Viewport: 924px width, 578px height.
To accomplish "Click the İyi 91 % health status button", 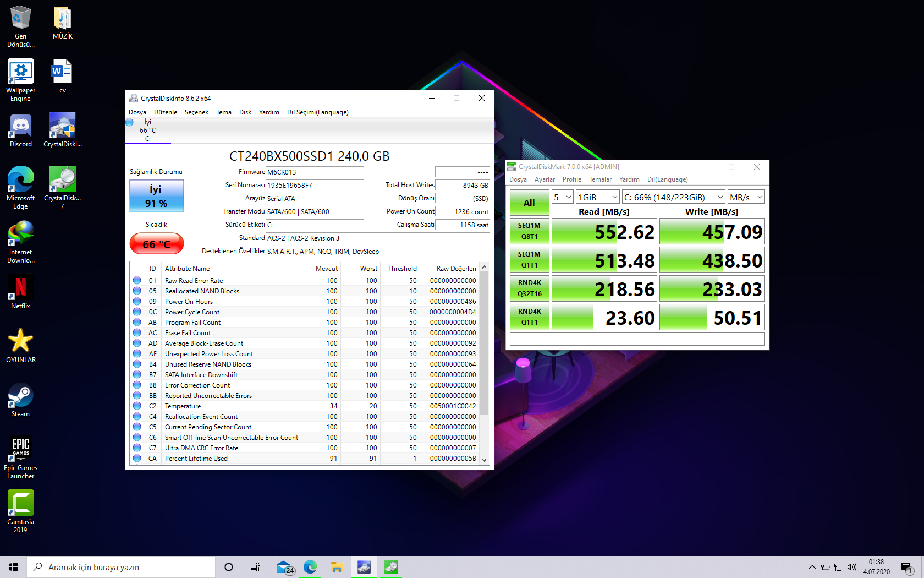I will pyautogui.click(x=156, y=197).
